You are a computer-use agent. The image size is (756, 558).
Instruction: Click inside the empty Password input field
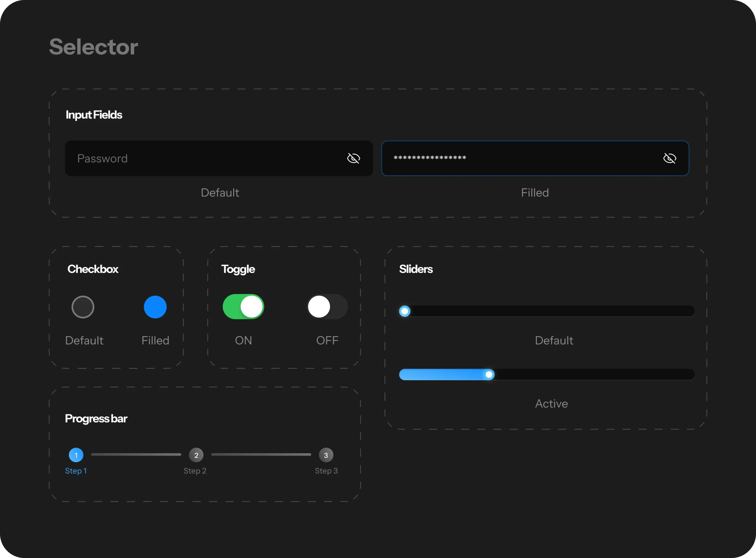pos(203,158)
